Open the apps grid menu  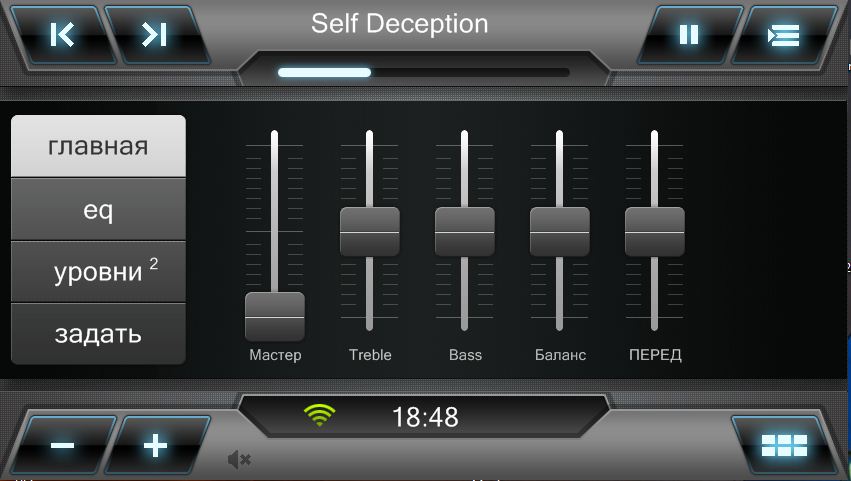click(x=783, y=445)
